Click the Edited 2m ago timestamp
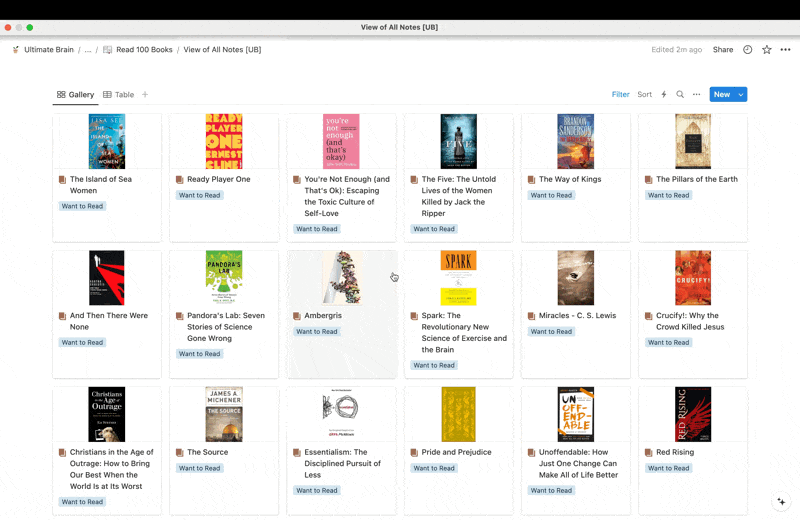 677,49
